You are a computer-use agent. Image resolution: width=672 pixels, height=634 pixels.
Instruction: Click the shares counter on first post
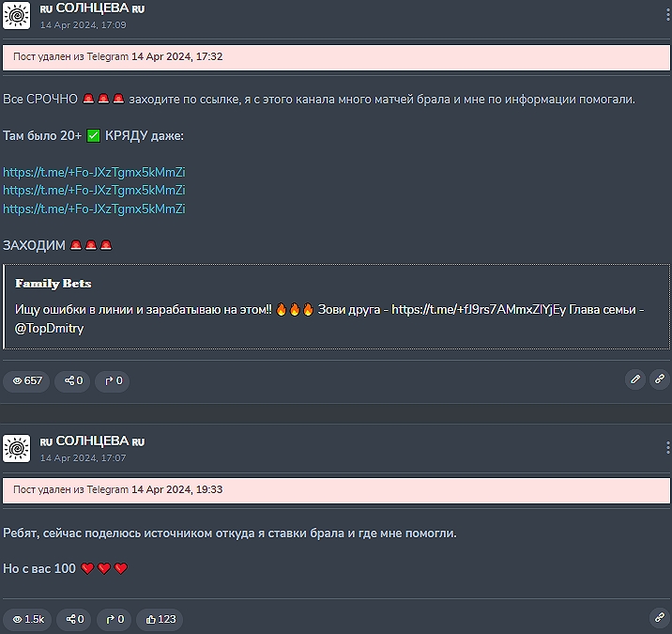coord(73,380)
